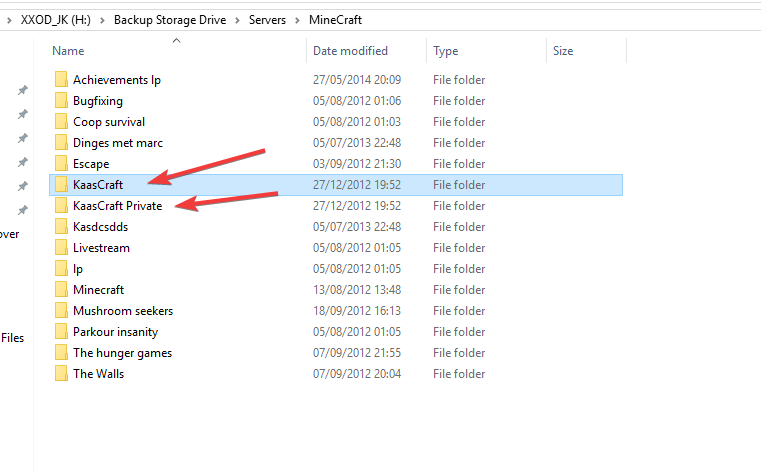The height and width of the screenshot is (473, 761).
Task: Expand the chevron after Servers breadcrumb
Action: (x=295, y=19)
